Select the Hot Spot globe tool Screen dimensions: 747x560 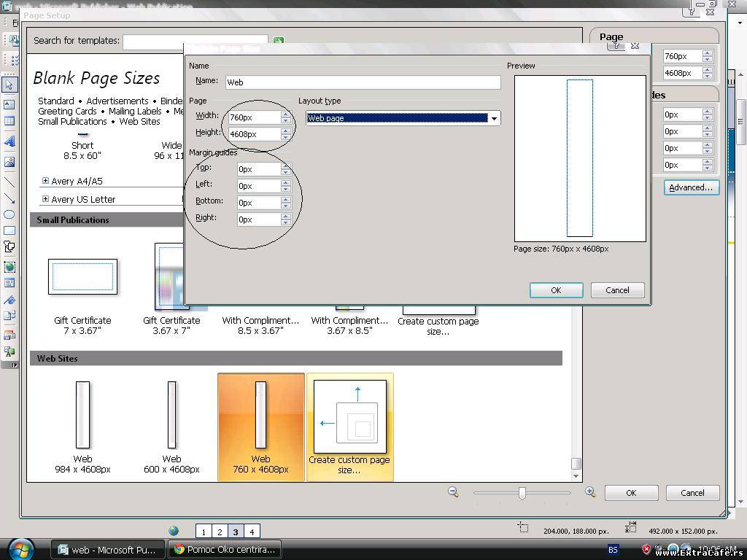tap(9, 267)
